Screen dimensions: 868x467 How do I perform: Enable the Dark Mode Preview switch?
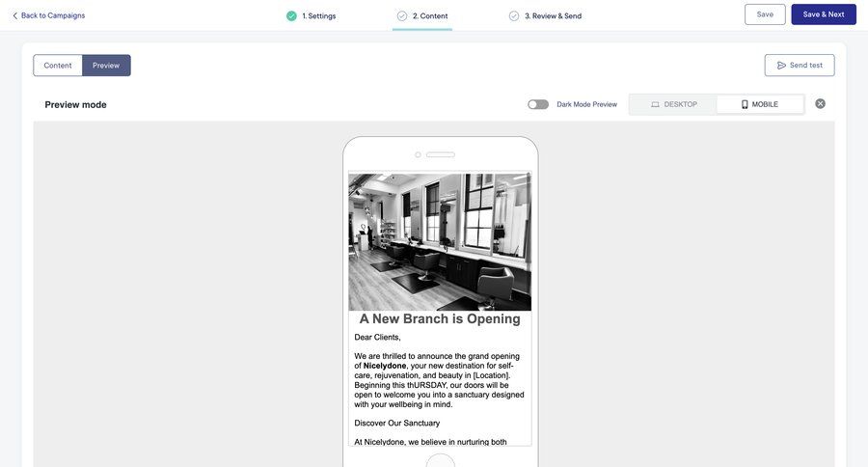(x=538, y=104)
